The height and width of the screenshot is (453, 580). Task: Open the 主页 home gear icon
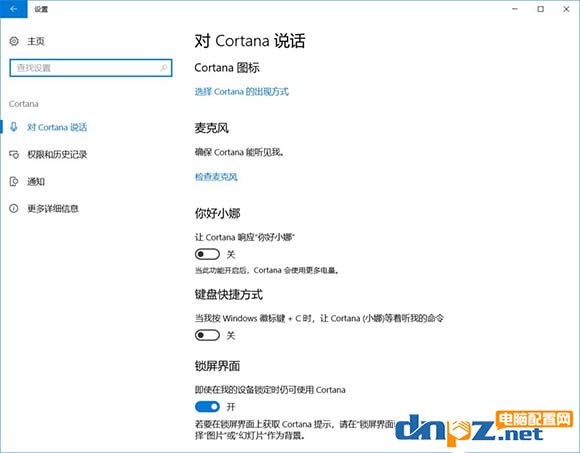14,41
